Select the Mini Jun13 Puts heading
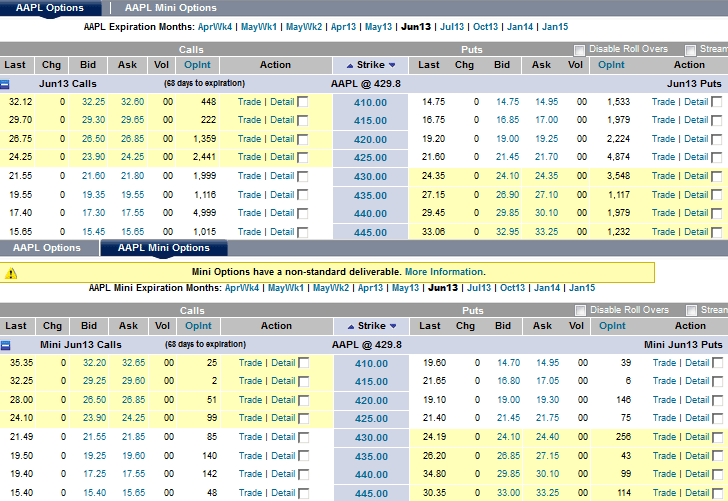This screenshot has height=501, width=728. click(x=683, y=345)
